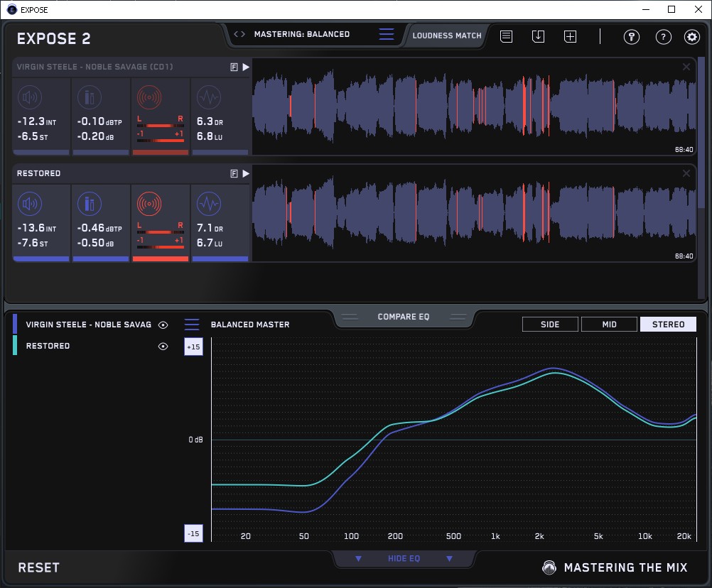This screenshot has width=712, height=588.
Task: Click the add track plus icon
Action: pyautogui.click(x=571, y=36)
